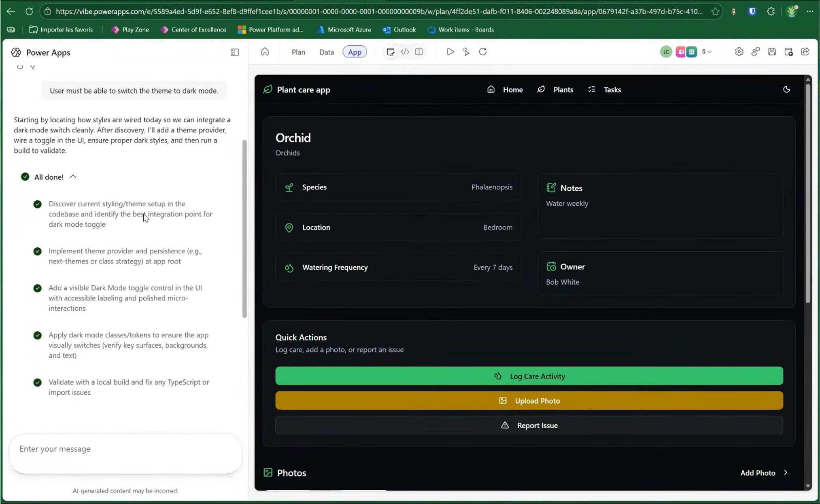
Task: Open Power Apps settings gear
Action: coord(739,51)
